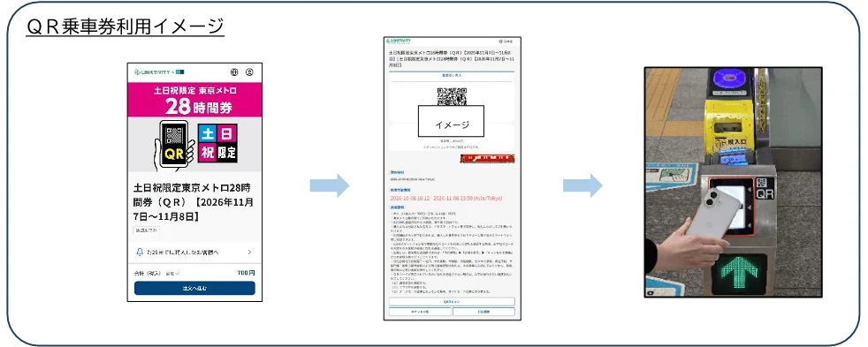868x347 pixels.
Task: Click the pink 28時間券 banner image
Action: [194, 100]
